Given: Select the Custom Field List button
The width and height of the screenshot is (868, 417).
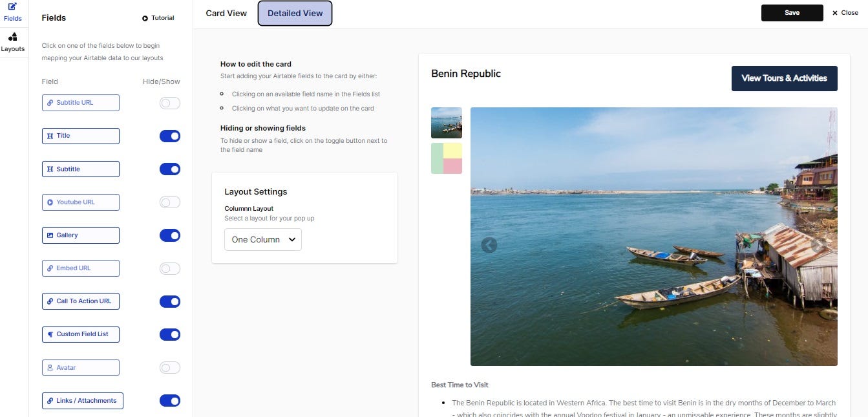Looking at the screenshot, I should [x=81, y=334].
